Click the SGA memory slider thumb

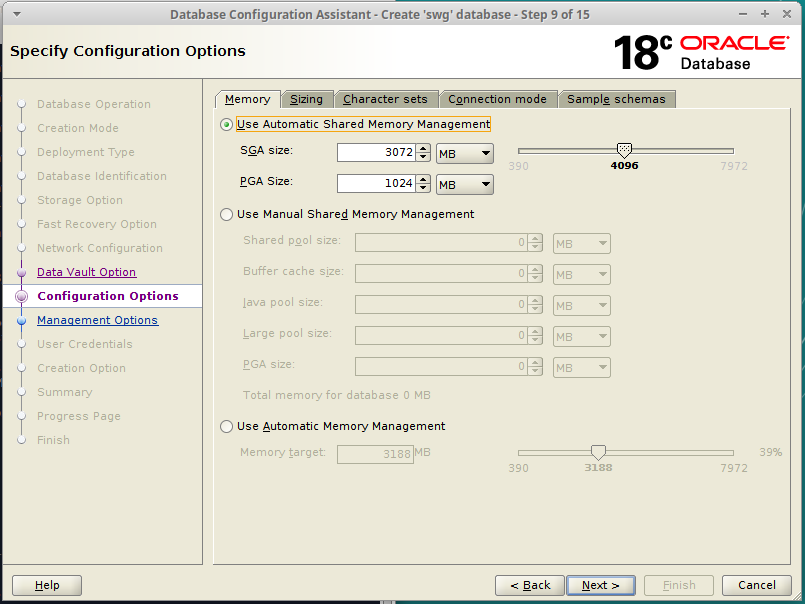pos(624,150)
